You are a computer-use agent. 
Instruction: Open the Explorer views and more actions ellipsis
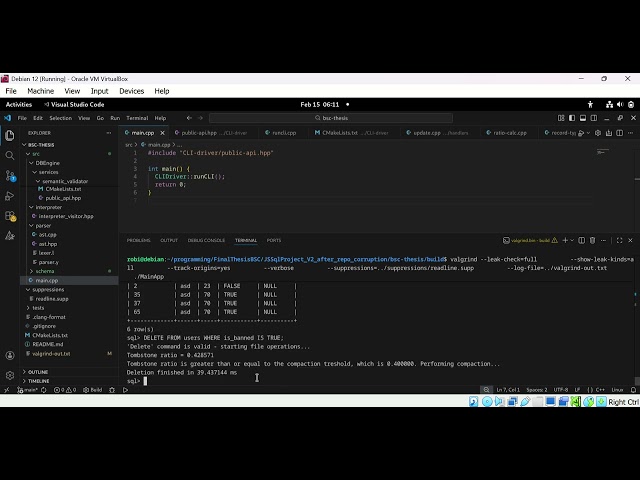(109, 133)
